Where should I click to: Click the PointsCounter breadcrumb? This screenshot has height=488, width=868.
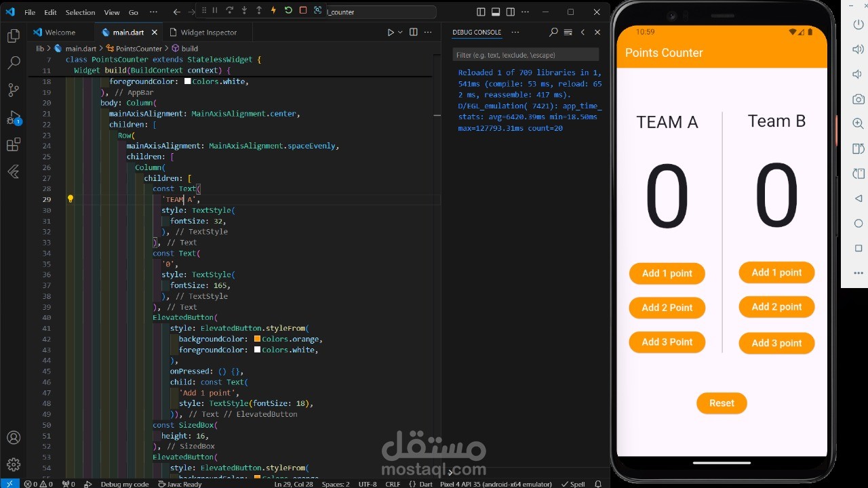[x=139, y=48]
